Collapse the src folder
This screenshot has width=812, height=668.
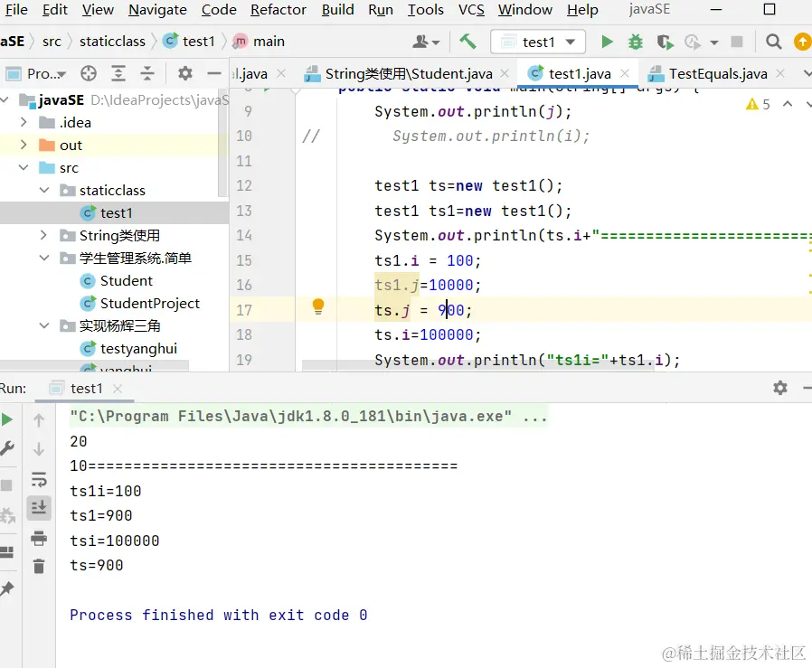click(x=24, y=167)
